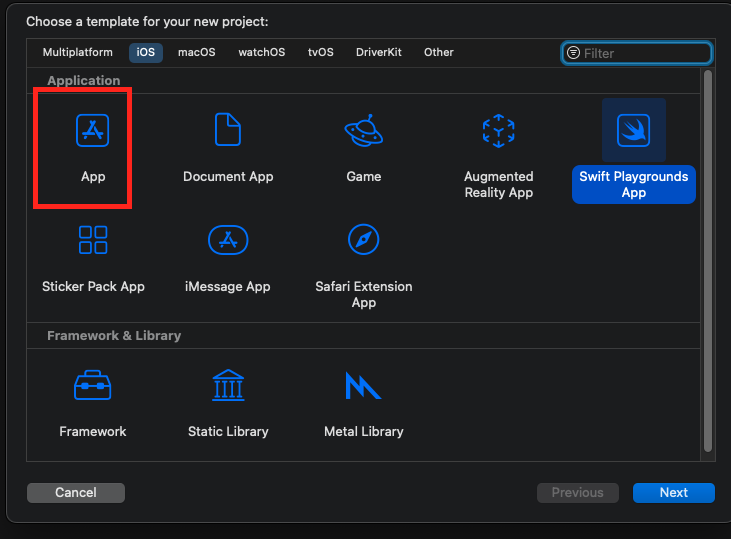Pick the Augmented Reality App cube icon
The height and width of the screenshot is (539, 731).
click(498, 131)
